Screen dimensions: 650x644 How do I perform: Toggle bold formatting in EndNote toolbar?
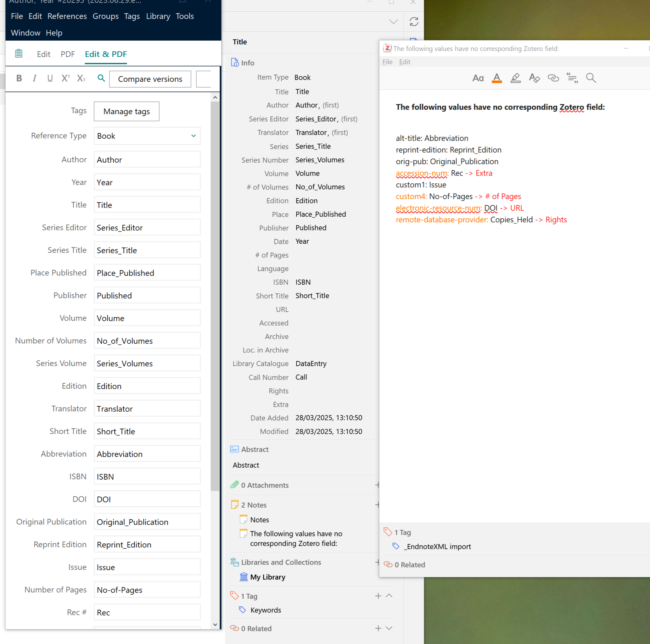(19, 78)
